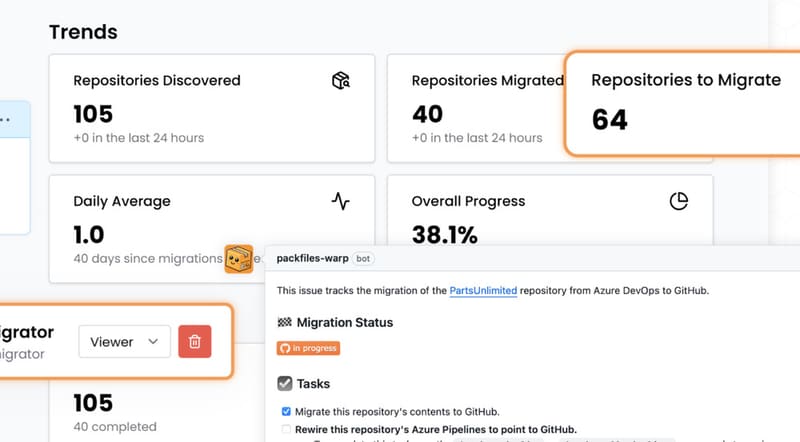
Task: Click the Overall Progress pie chart icon
Action: click(x=679, y=201)
